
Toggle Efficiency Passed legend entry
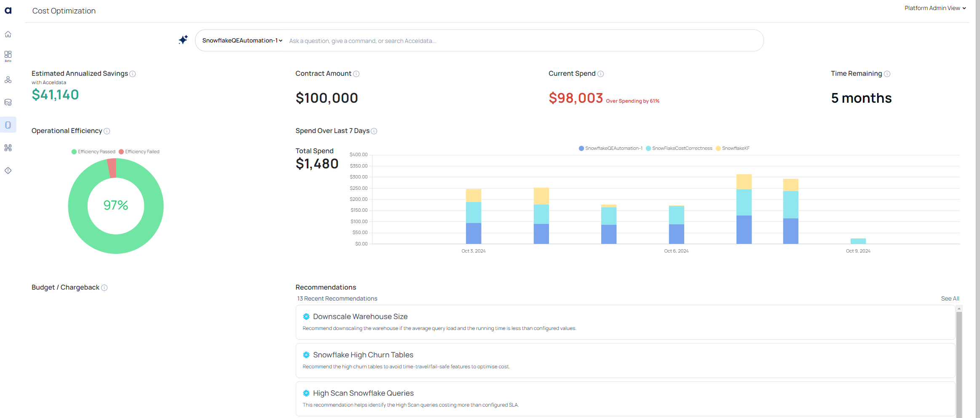click(94, 152)
